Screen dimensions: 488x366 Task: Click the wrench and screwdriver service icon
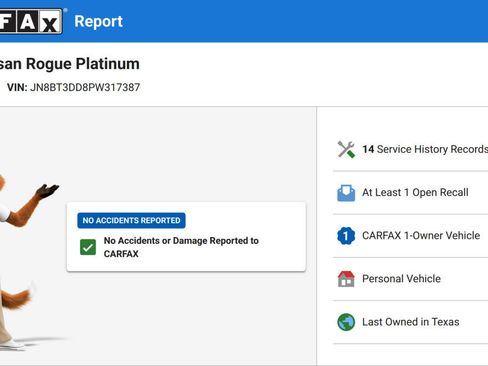click(x=346, y=149)
